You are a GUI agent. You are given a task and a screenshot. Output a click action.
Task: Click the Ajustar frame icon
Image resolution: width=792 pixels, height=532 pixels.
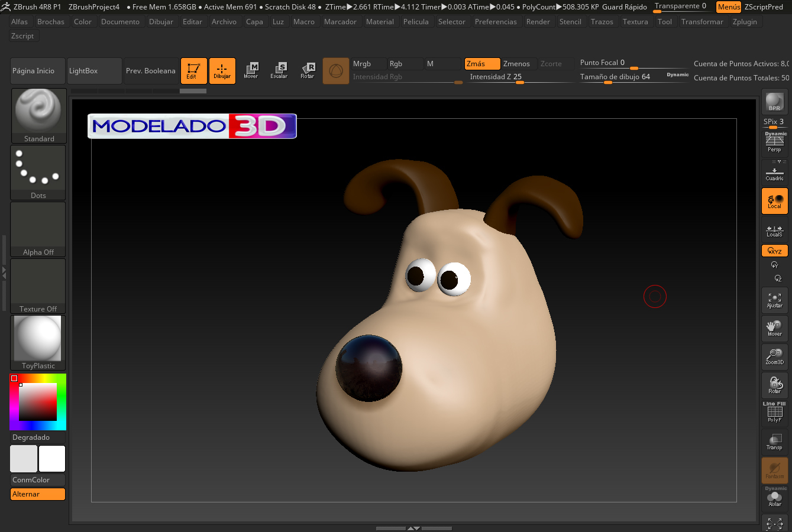tap(774, 300)
